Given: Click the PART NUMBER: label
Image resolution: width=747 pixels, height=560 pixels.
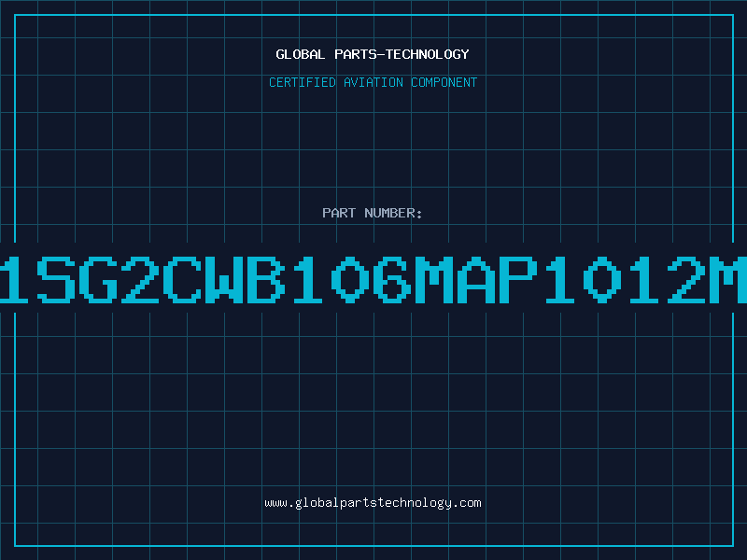Looking at the screenshot, I should tap(373, 213).
